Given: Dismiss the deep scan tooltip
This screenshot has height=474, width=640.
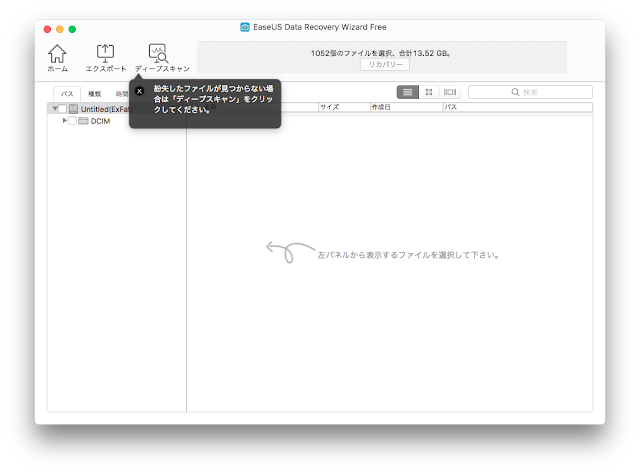Looking at the screenshot, I should click(140, 91).
